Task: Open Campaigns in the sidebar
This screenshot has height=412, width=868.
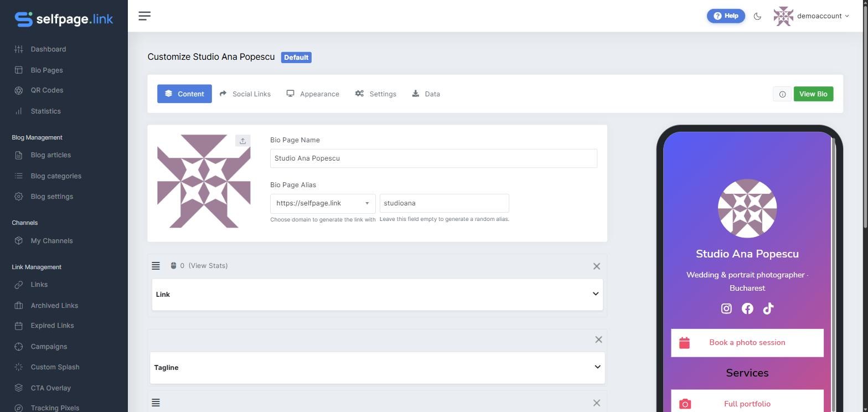Action: pos(49,347)
